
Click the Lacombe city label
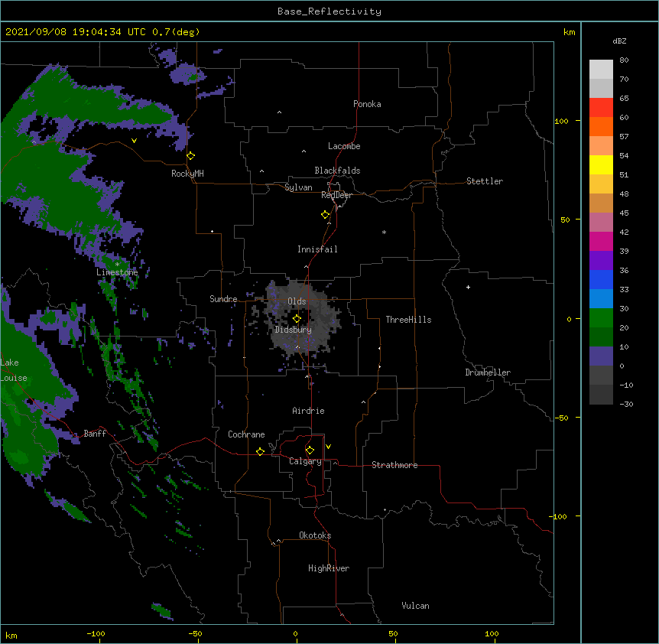(344, 146)
